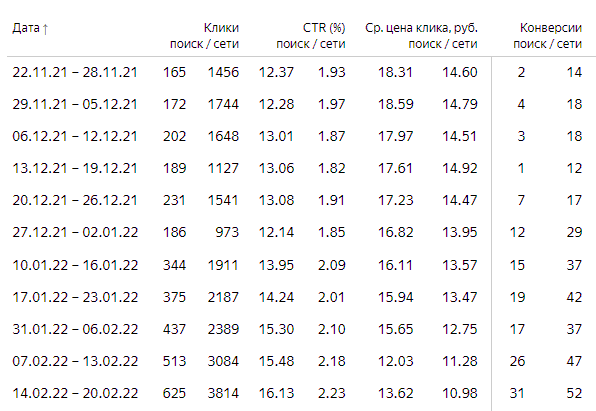Image resolution: width=596 pixels, height=411 pixels.
Task: Select the 16.13 search CTR cell
Action: [x=276, y=393]
